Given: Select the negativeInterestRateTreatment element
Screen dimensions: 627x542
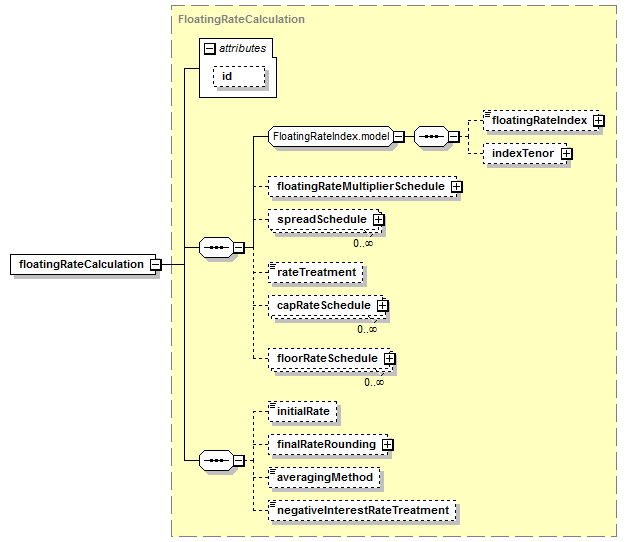Looking at the screenshot, I should [363, 510].
